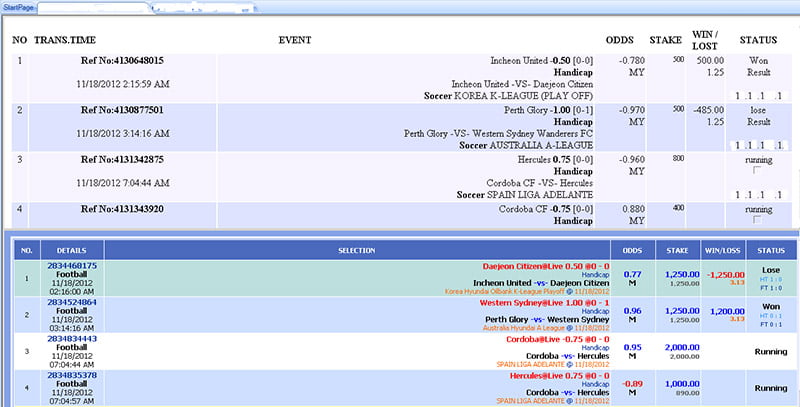Click the Daejeon Citizen@Live 0.50 selection
Viewport: 800px width, 407px height.
click(x=546, y=266)
